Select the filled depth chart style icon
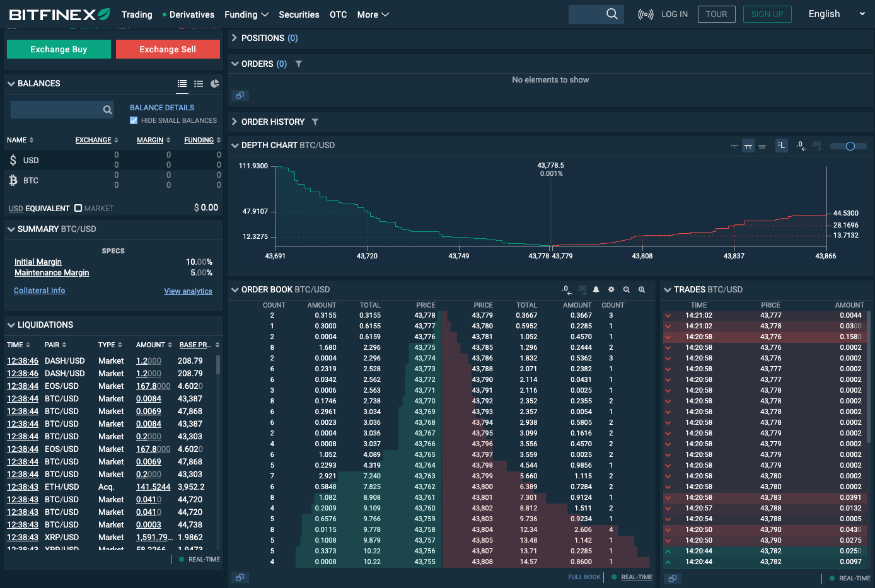This screenshot has height=588, width=875. [x=762, y=146]
